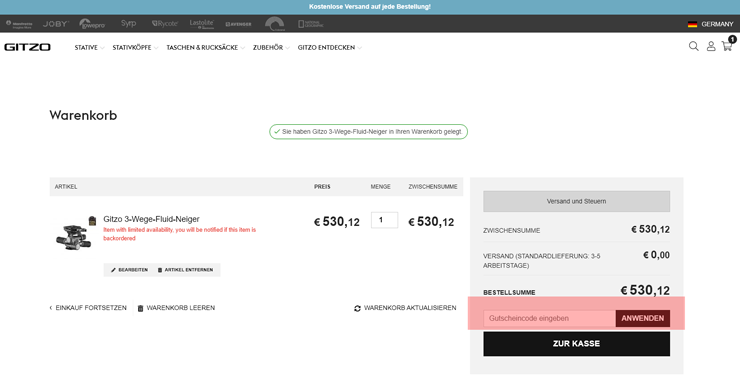Open the National Geographic logo link

pos(311,24)
